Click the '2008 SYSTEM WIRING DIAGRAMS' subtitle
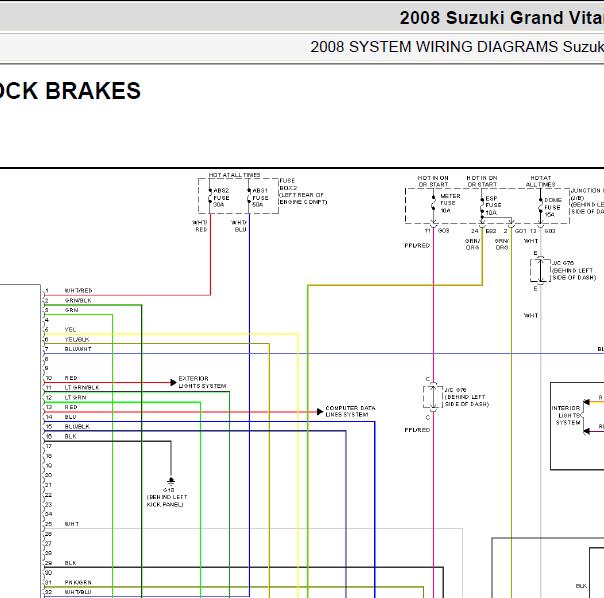The height and width of the screenshot is (598, 604). (x=435, y=47)
